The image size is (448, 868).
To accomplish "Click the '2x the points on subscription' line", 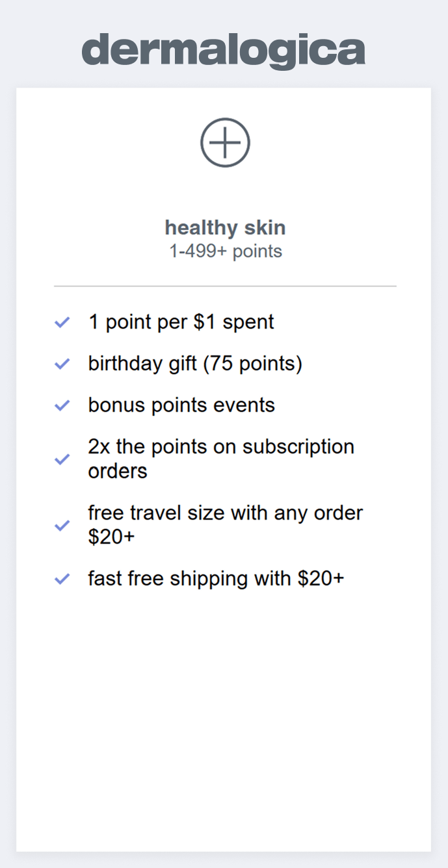I will [x=221, y=447].
